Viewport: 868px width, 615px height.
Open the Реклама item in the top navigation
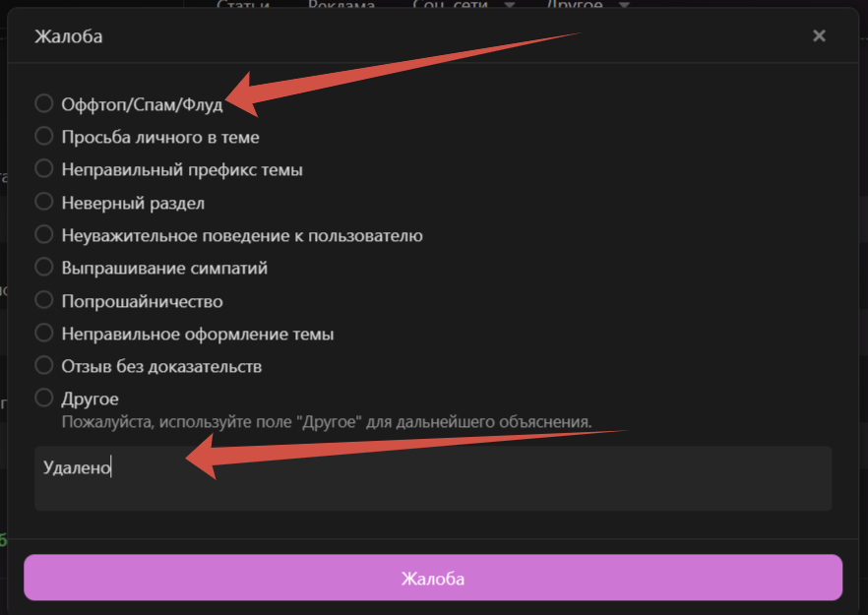(341, 5)
